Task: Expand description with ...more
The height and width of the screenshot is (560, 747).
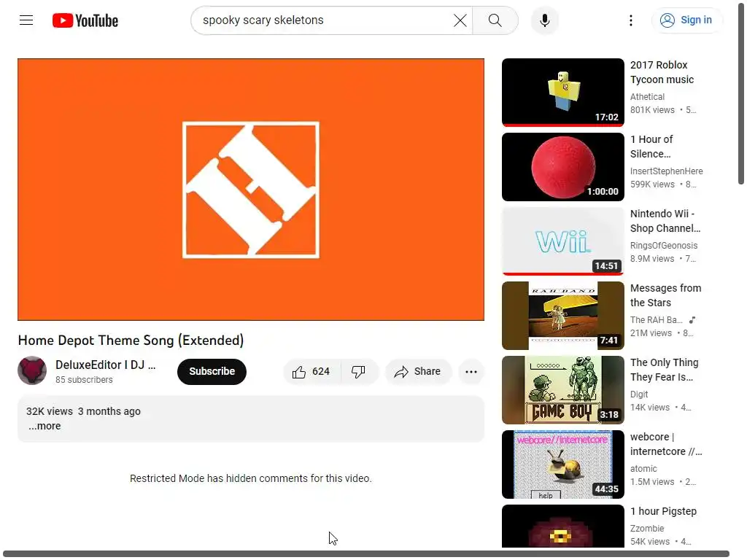Action: (44, 426)
